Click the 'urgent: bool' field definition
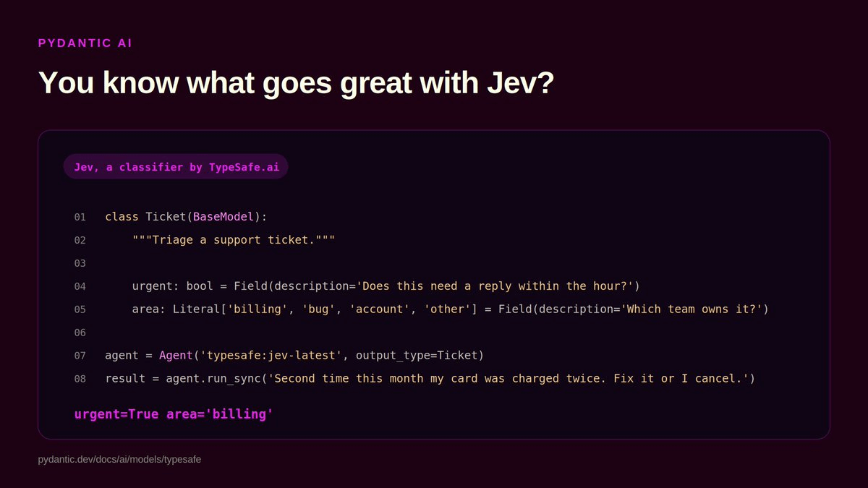The width and height of the screenshot is (868, 488). click(x=173, y=286)
